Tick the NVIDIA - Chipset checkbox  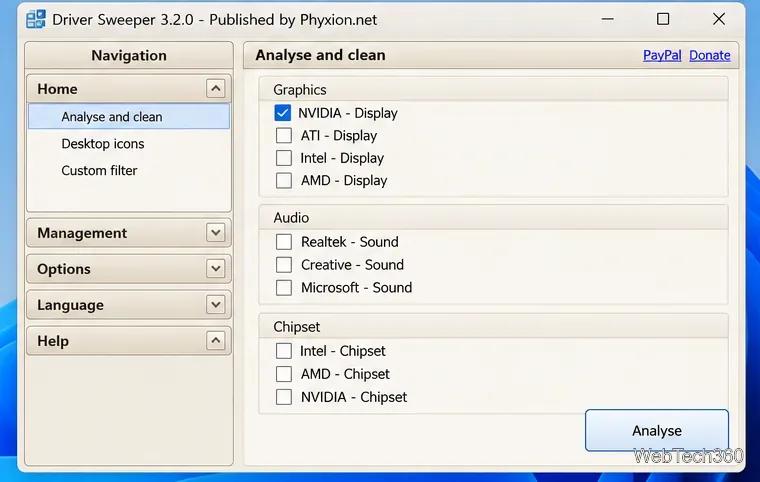click(x=284, y=397)
